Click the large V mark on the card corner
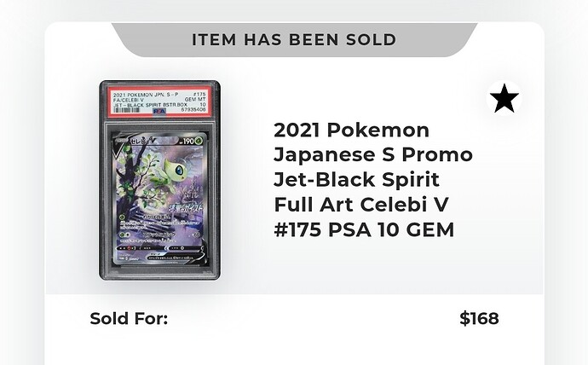The height and width of the screenshot is (365, 588). click(118, 148)
